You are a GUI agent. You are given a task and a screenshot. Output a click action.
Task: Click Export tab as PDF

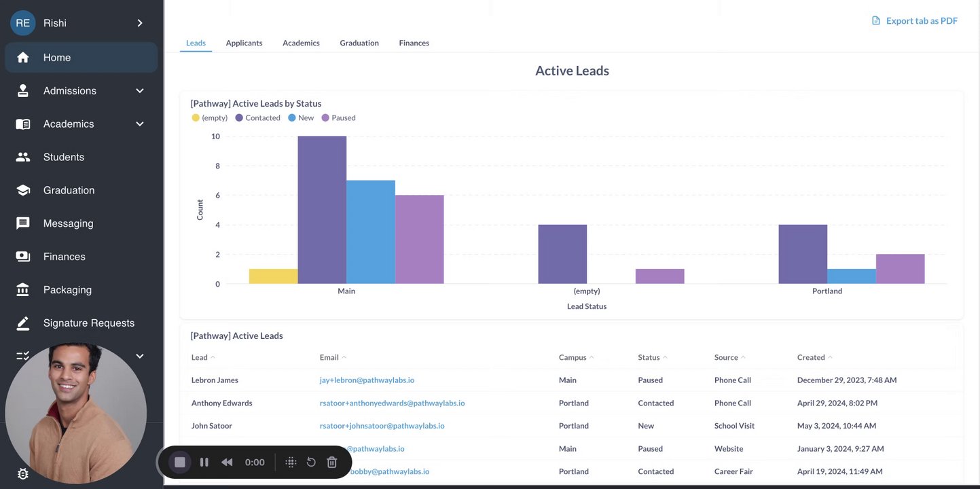coord(915,21)
